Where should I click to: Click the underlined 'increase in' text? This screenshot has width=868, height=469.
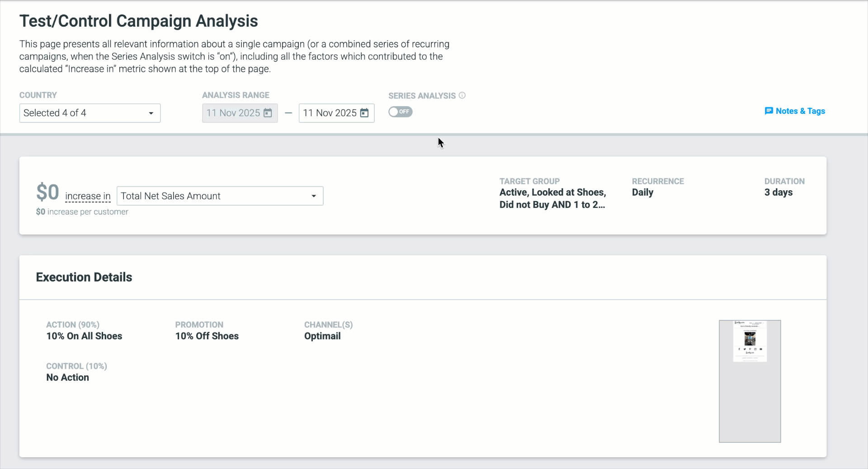point(88,196)
